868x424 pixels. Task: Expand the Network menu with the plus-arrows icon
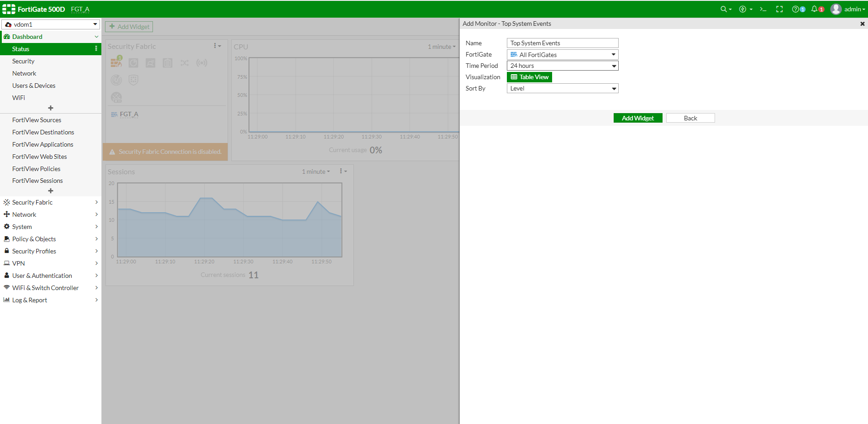tap(51, 214)
